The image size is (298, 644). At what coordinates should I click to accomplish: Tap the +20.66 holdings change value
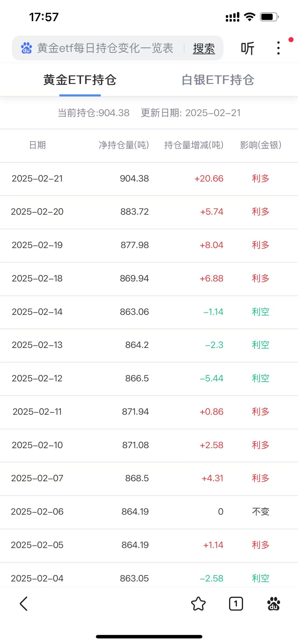[x=209, y=178]
